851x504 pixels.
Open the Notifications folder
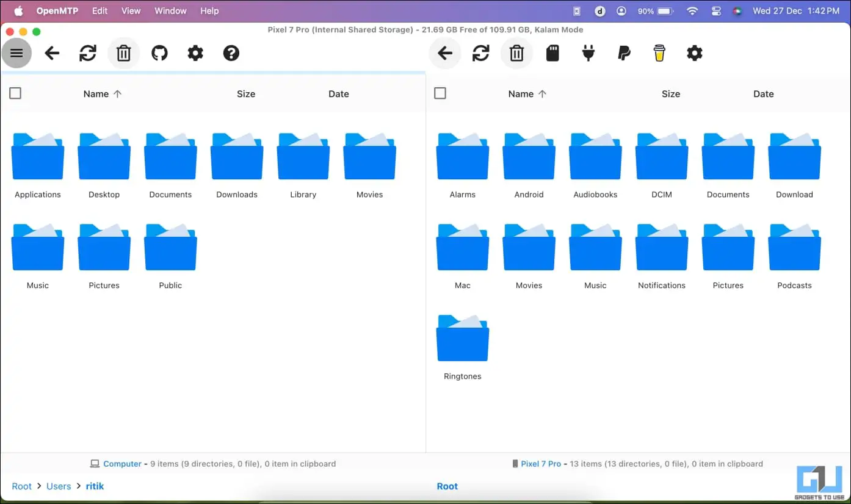(662, 257)
